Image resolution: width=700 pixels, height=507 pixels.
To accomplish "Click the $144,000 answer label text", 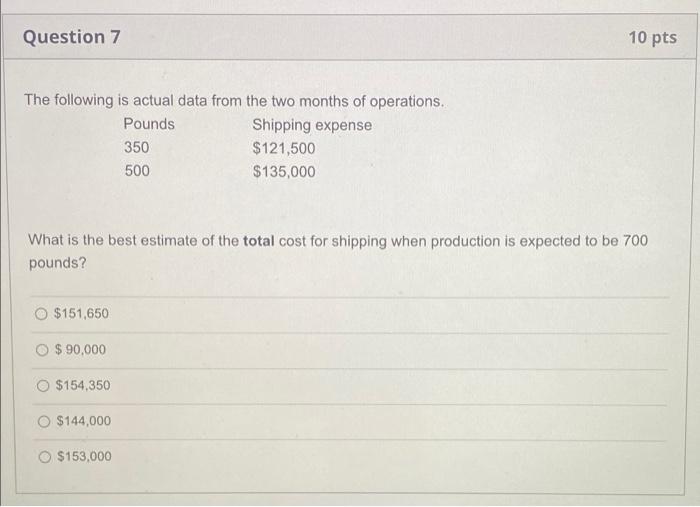I will pos(84,421).
